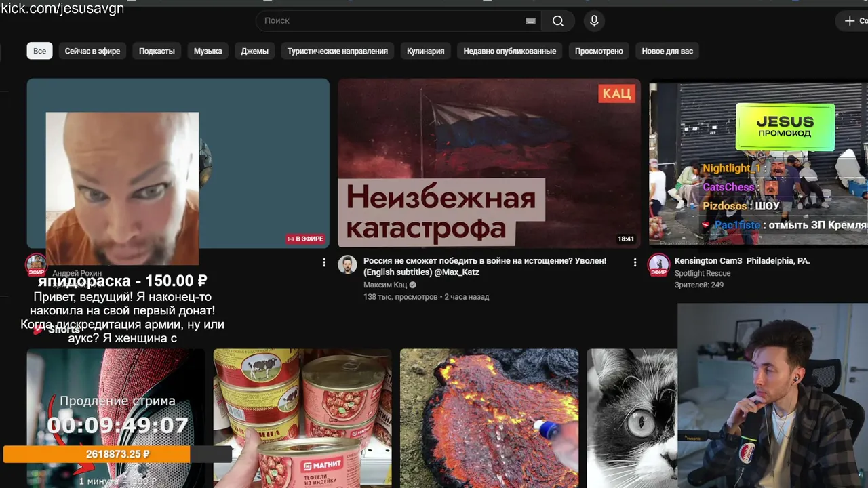Open the canned food Shorts thumbnail
This screenshot has width=868, height=488.
[x=302, y=418]
